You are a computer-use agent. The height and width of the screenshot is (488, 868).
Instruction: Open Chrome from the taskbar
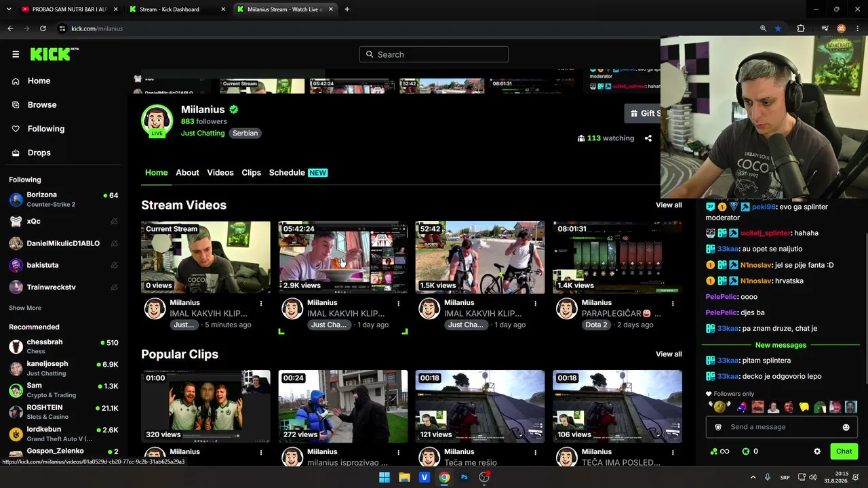[444, 477]
